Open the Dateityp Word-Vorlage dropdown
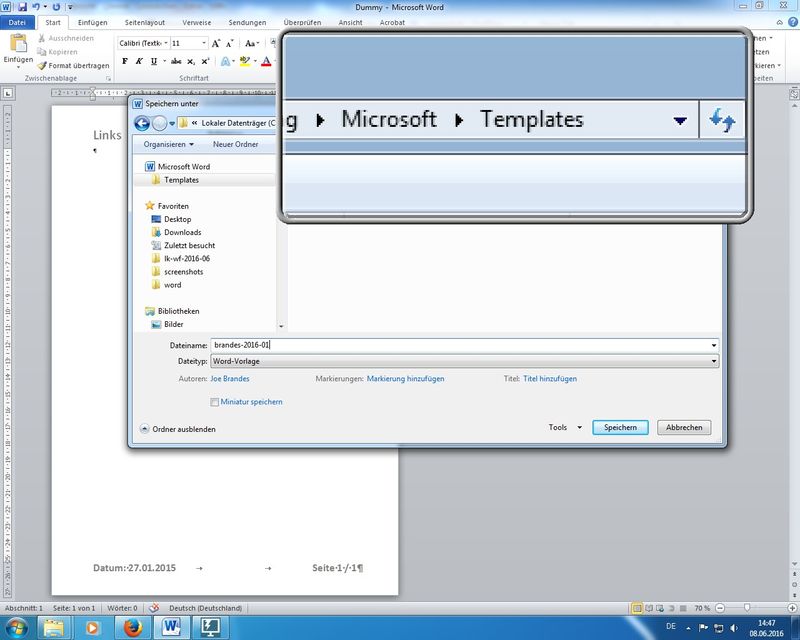Viewport: 800px width, 640px height. 464,361
